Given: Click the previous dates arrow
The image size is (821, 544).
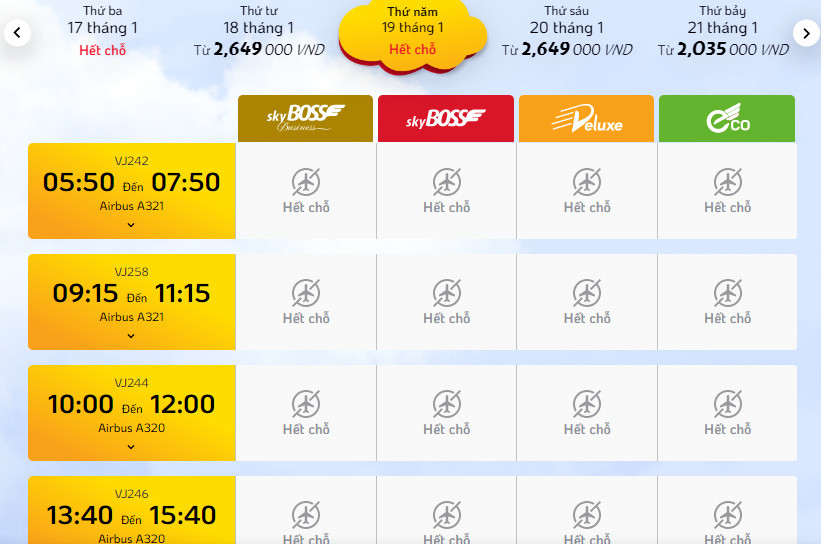Looking at the screenshot, I should tap(17, 33).
